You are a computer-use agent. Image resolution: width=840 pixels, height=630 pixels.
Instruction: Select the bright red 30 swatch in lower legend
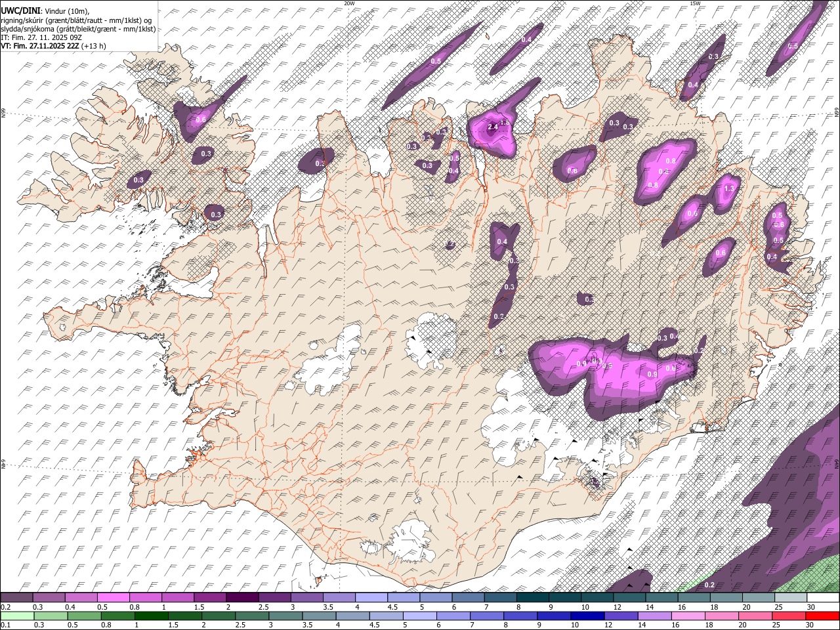click(822, 616)
